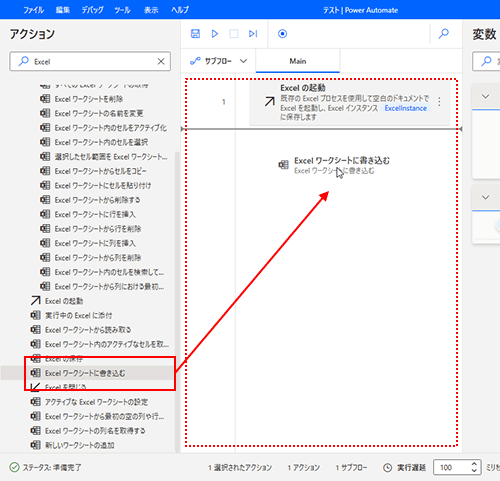The image size is (500, 481).
Task: Click icon beside Excel ワークシートに行を挿入
Action: (45, 214)
